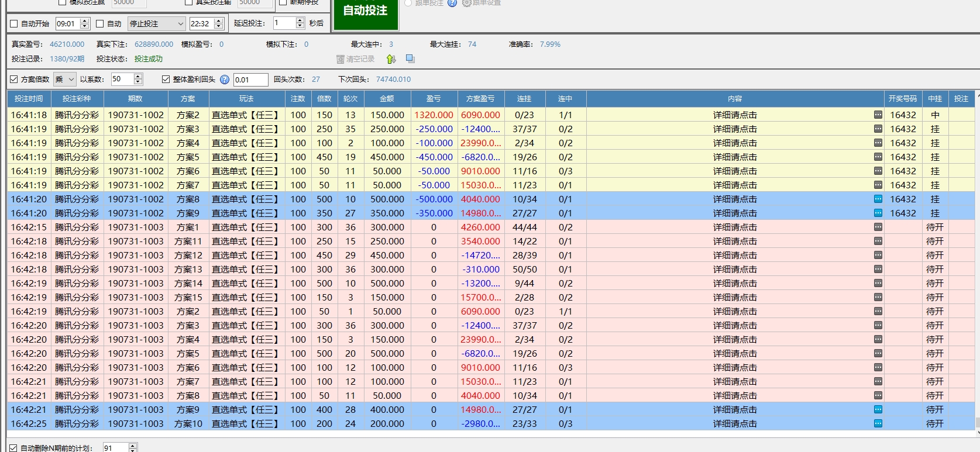980x452 pixels.
Task: Click the 投注成功 status text
Action: pos(149,59)
